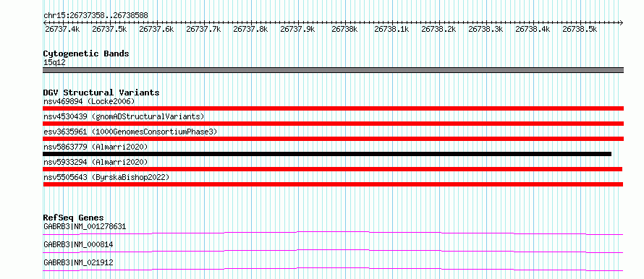Click ruler tick label 26738.5k
The width and height of the screenshot is (644, 279).
click(x=580, y=29)
